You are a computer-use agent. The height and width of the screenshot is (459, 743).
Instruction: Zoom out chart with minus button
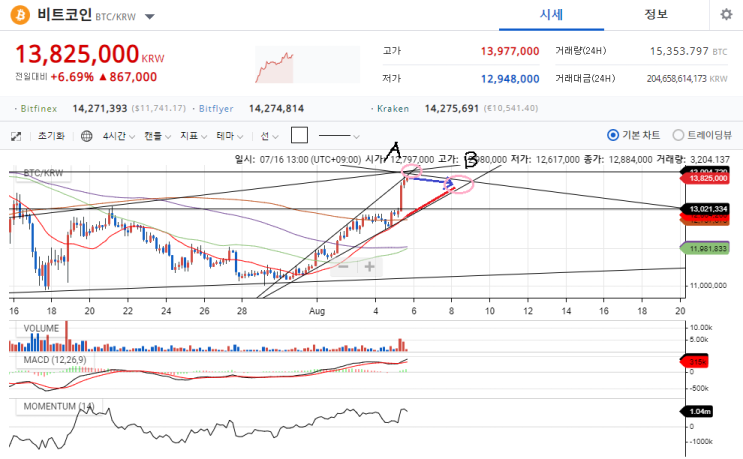pyautogui.click(x=344, y=267)
